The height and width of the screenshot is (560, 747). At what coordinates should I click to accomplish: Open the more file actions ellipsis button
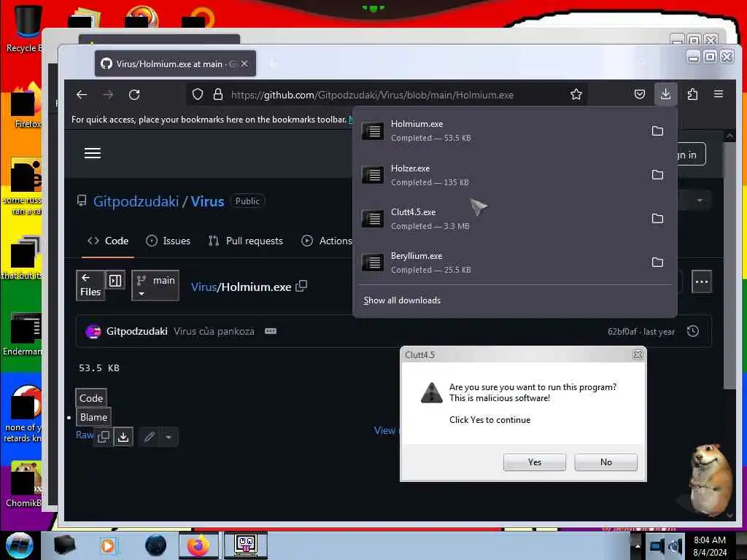[x=701, y=281]
